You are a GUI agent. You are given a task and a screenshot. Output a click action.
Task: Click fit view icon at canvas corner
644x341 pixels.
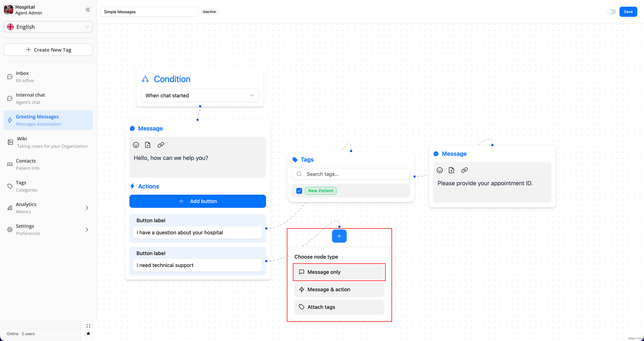point(88,326)
